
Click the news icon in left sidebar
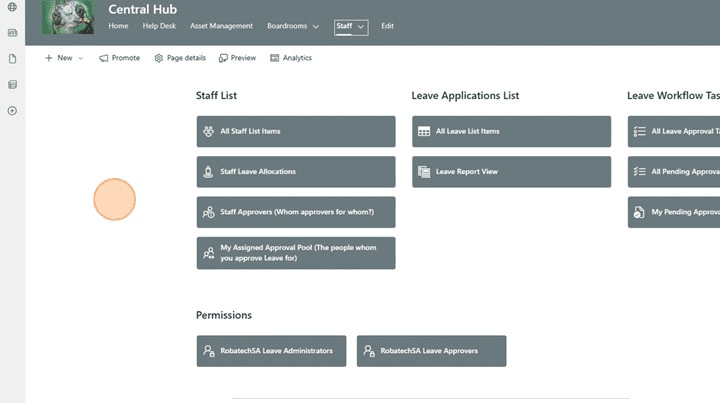[12, 33]
